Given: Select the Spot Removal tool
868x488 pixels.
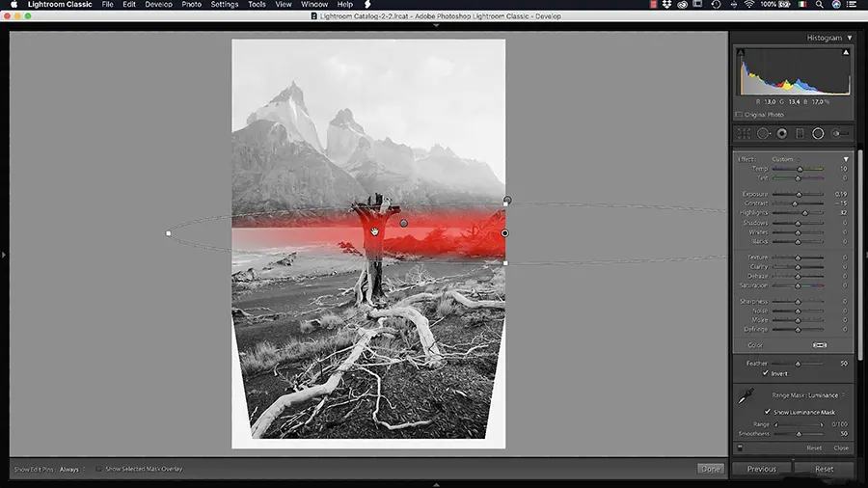Looking at the screenshot, I should point(763,134).
